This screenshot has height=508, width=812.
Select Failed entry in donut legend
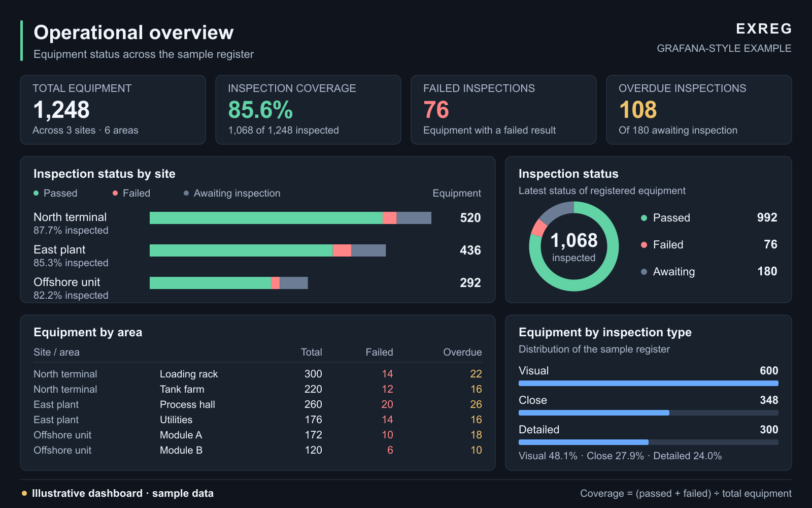709,244
